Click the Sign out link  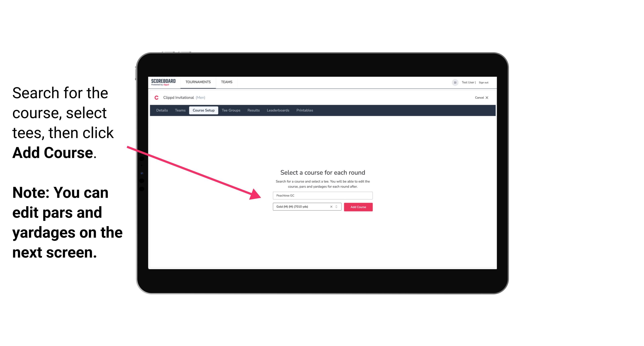coord(484,82)
